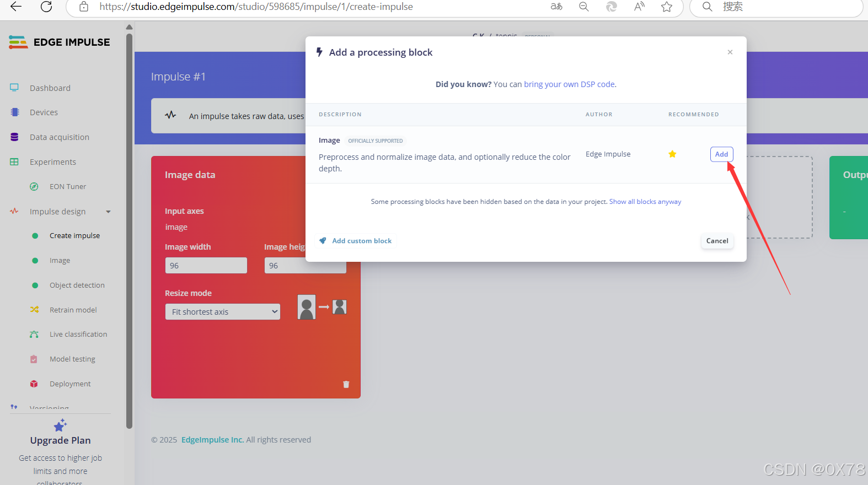
Task: Click the Live classification icon
Action: click(x=34, y=334)
